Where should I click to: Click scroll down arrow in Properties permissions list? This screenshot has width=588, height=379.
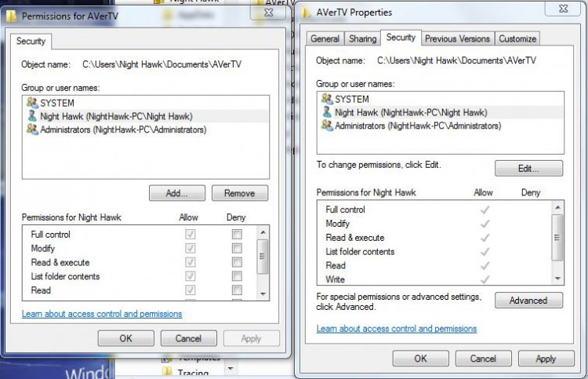point(557,278)
